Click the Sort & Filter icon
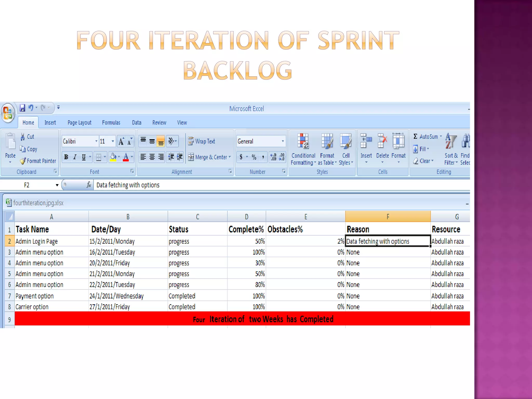532x399 pixels. (451, 141)
